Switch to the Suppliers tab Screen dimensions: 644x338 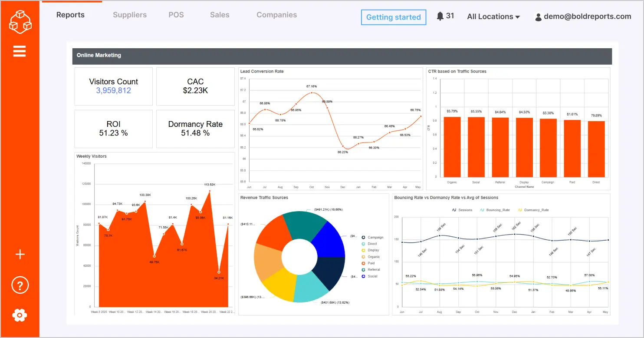click(x=130, y=14)
